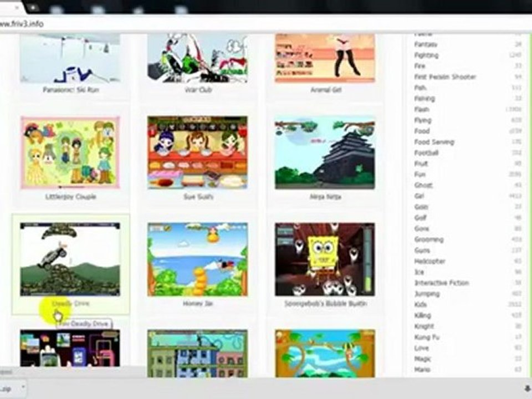Viewport: 532px width, 399px height.
Task: Click the Spongebob's Bubble Bustin title link
Action: click(326, 303)
